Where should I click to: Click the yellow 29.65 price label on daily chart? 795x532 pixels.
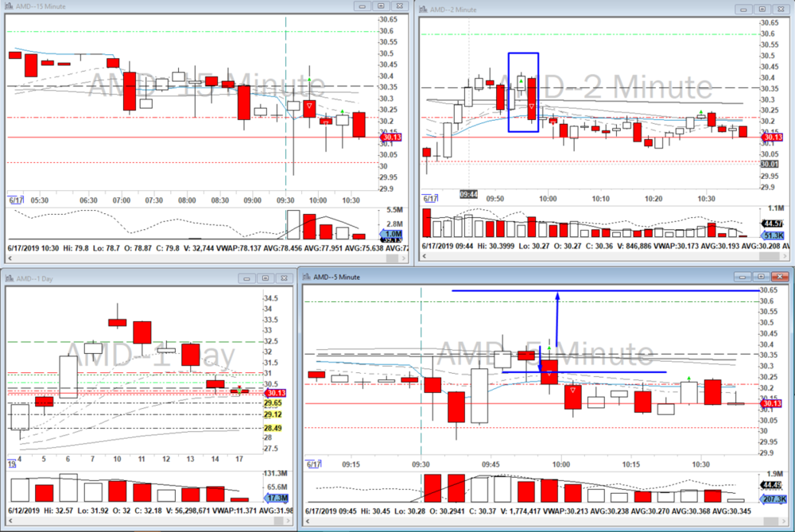tap(273, 403)
